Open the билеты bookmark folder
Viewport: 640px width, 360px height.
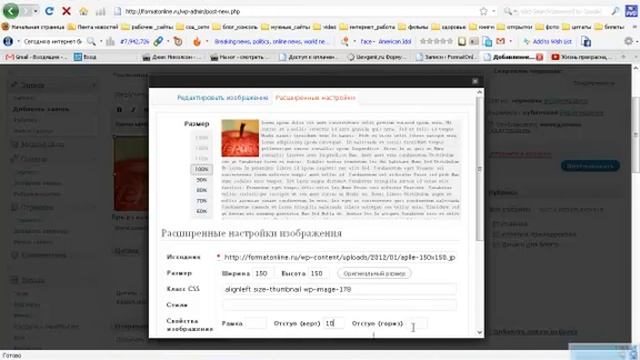(x=609, y=27)
